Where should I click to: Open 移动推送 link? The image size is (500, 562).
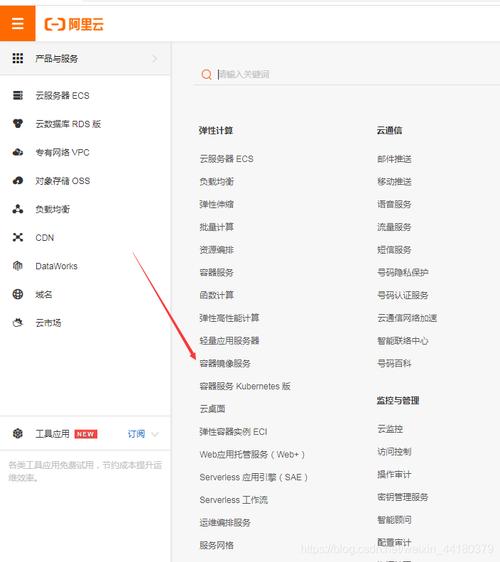click(x=394, y=181)
